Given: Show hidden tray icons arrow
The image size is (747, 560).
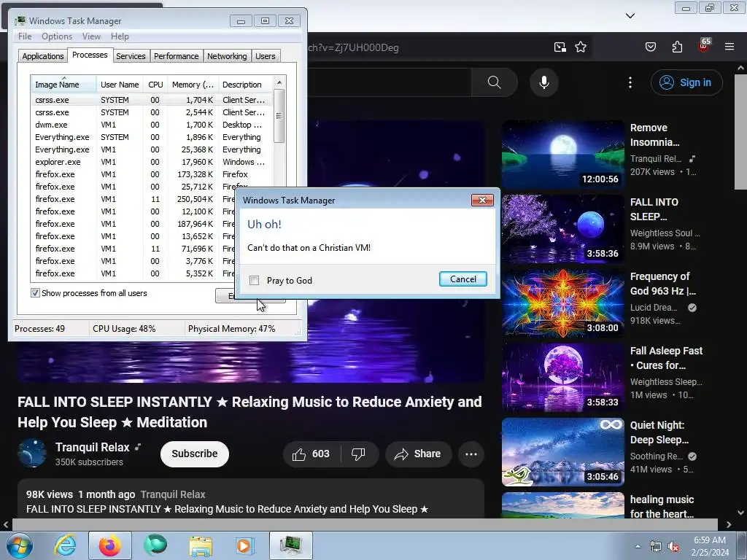Looking at the screenshot, I should [x=638, y=546].
